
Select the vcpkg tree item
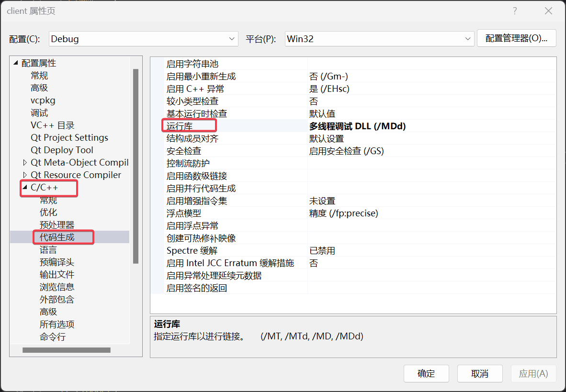click(x=43, y=101)
